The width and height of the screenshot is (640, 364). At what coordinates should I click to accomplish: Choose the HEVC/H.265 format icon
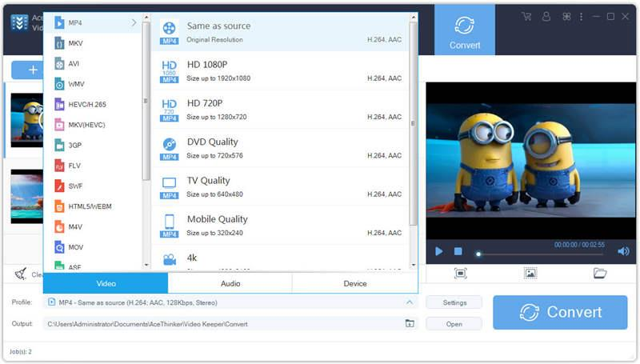(59, 104)
